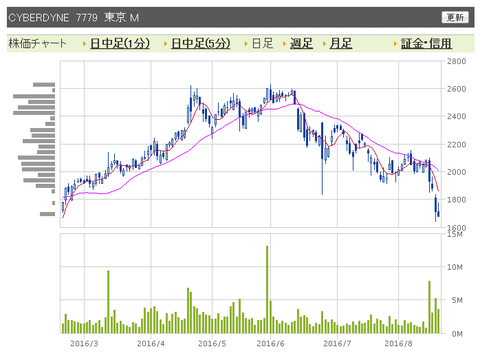Click the 2016/8 date axis label
480x360 pixels.
coord(398,343)
